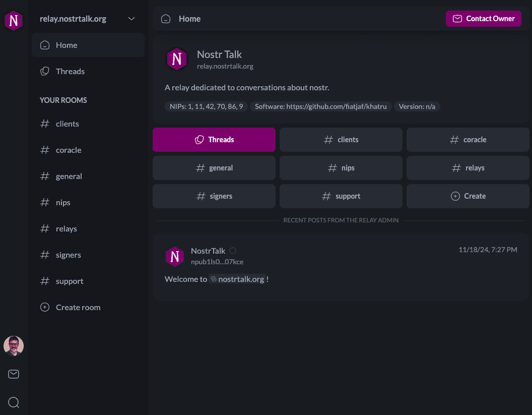
Task: Click the purple N relay logo in left rail
Action: tap(14, 20)
